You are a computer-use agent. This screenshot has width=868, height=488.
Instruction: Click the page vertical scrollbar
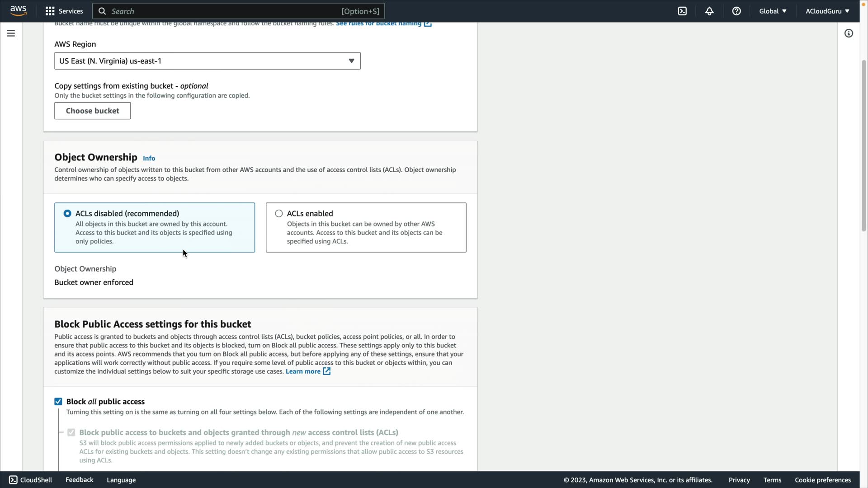864,145
